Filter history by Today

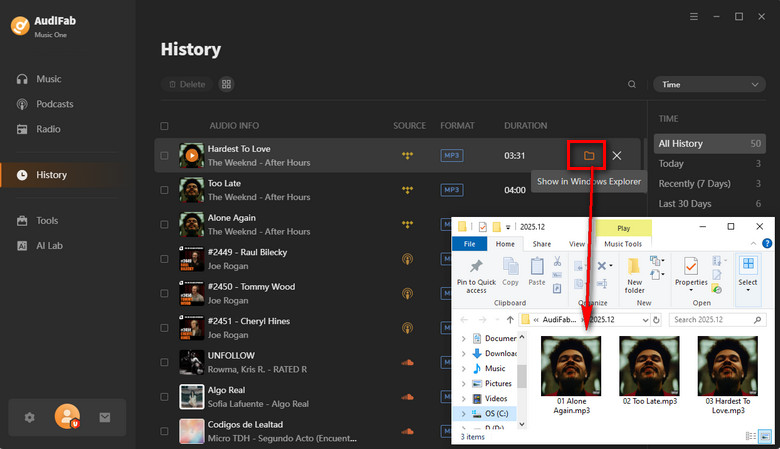point(709,164)
